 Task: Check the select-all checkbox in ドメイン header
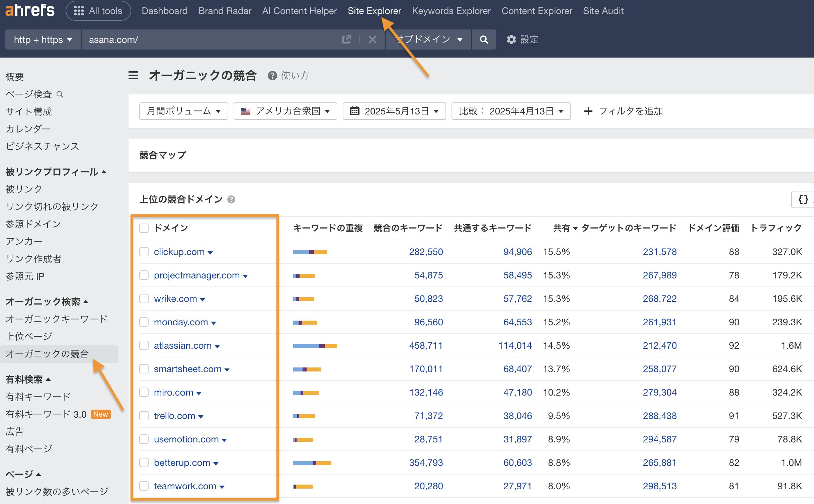(144, 228)
